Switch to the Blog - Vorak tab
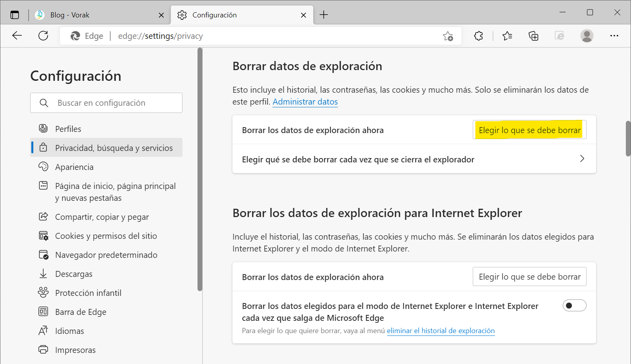The width and height of the screenshot is (631, 364). [100, 15]
